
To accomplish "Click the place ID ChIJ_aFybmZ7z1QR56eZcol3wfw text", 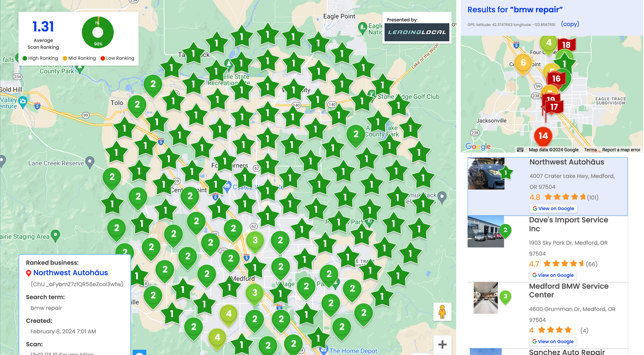I will click(x=77, y=284).
